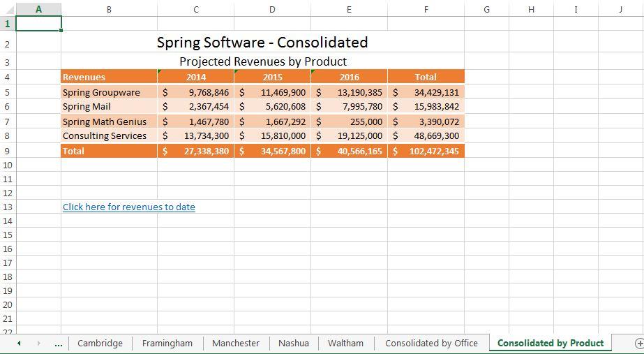Screen dimensions: 644x354
Task: Select Consolidated by Product sheet tab
Action: click(x=551, y=343)
